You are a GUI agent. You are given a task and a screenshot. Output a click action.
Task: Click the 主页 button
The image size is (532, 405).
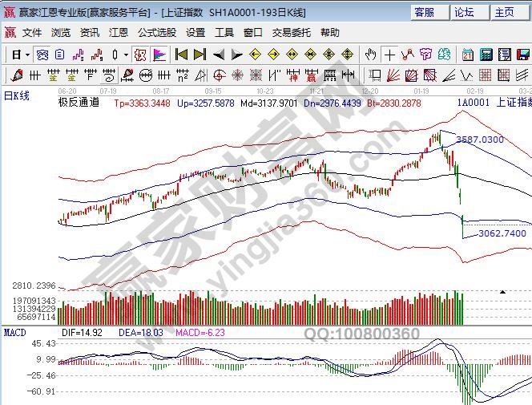pyautogui.click(x=504, y=12)
